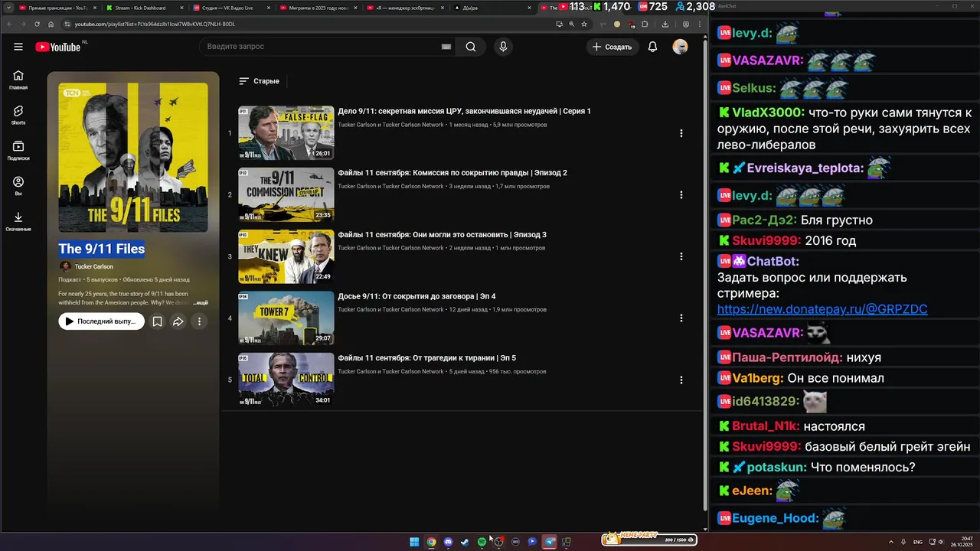Image resolution: width=980 pixels, height=551 pixels.
Task: Activate voice search microphone
Action: [x=503, y=47]
